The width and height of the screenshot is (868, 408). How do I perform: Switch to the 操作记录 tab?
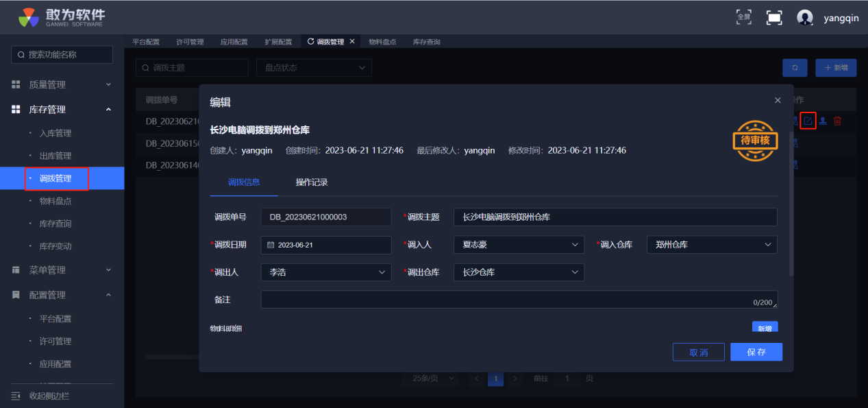(x=312, y=182)
